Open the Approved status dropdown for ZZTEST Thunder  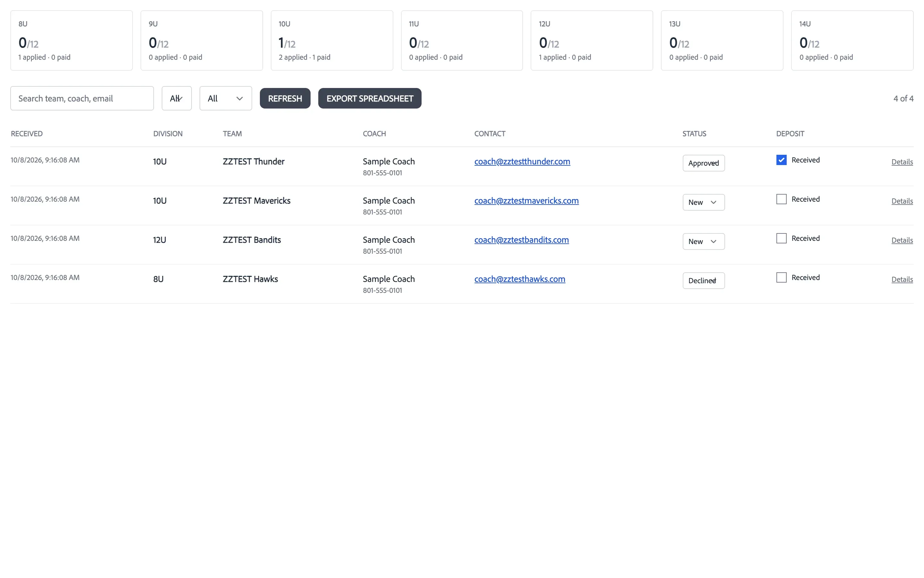click(703, 163)
